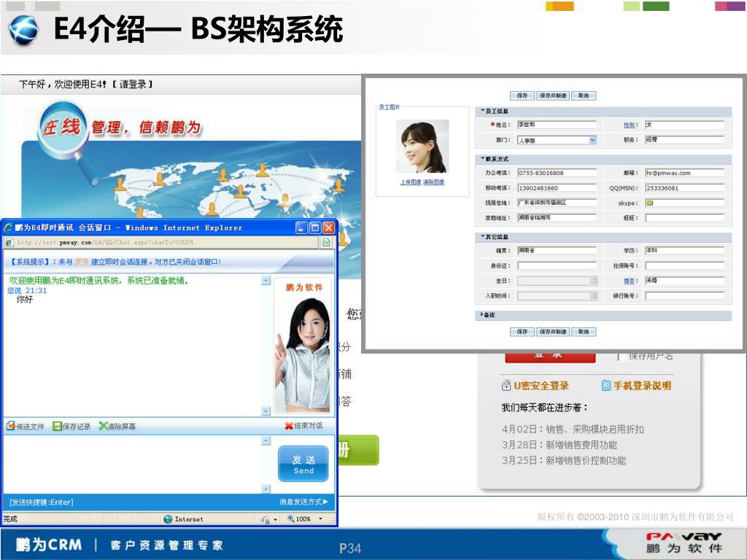Click the 婚否 label link

pyautogui.click(x=629, y=281)
